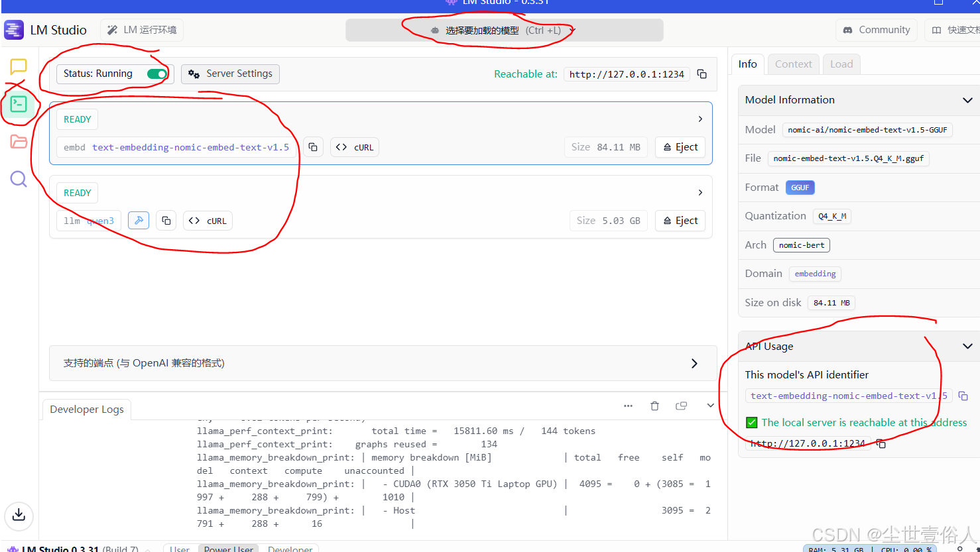980x552 pixels.
Task: Switch to the Load tab
Action: coord(841,64)
